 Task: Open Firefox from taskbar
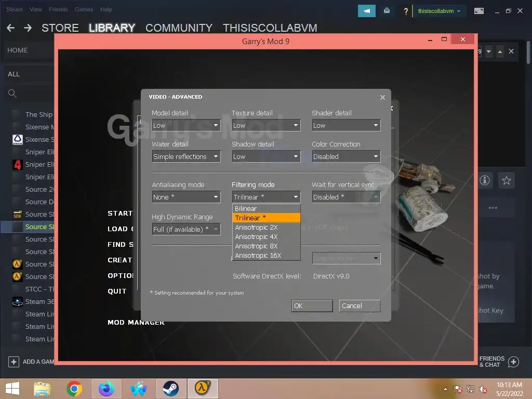(x=107, y=389)
